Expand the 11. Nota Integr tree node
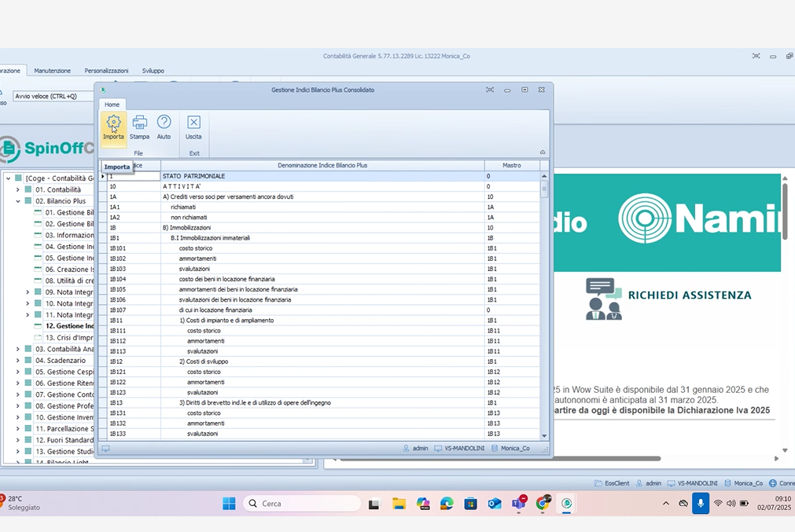Screen dimensions: 795x532 (28, 314)
